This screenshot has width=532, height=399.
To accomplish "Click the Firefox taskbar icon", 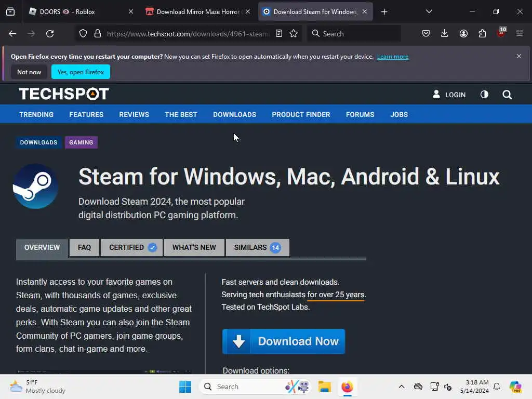I will pos(347,387).
